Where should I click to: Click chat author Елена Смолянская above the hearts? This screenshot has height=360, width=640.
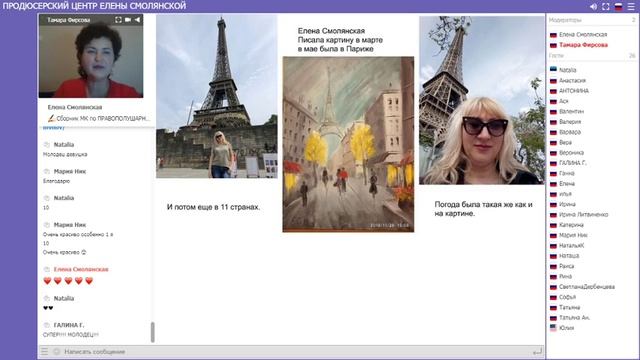(x=81, y=269)
